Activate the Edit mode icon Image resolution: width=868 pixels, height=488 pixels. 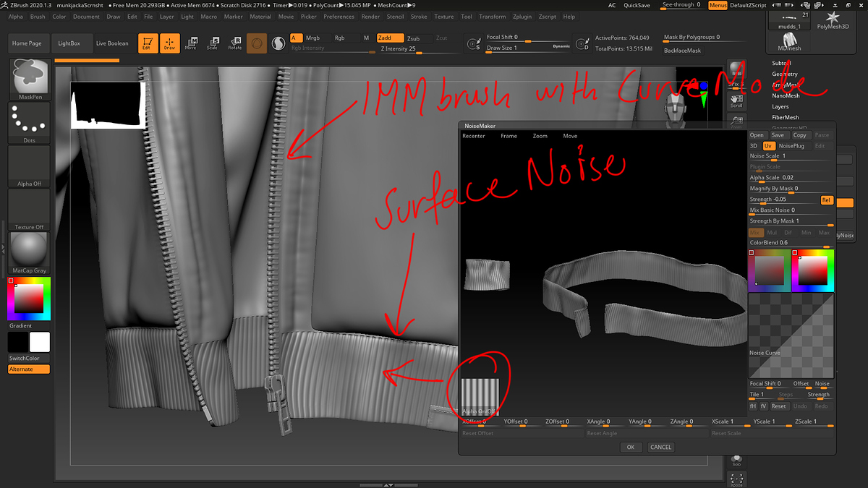click(x=147, y=43)
